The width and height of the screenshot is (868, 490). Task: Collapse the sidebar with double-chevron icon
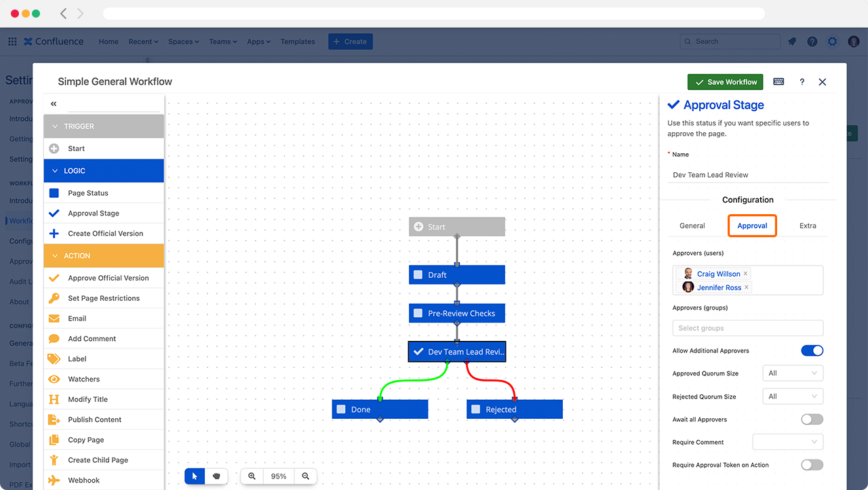54,104
